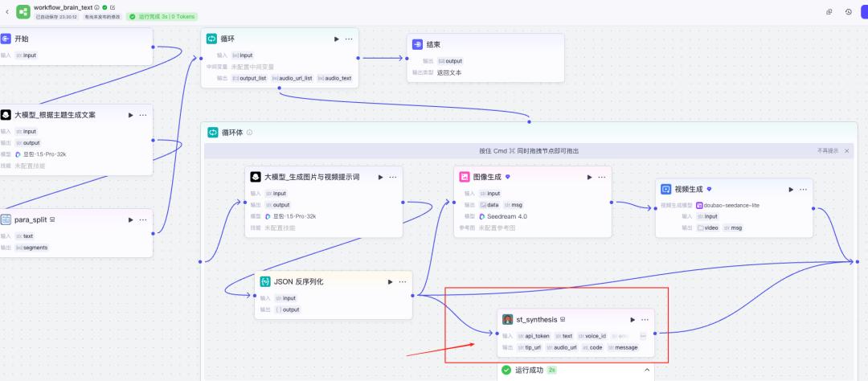Open more menu on 大模型_根据主题生成文案
Image resolution: width=868 pixels, height=381 pixels.
point(143,115)
